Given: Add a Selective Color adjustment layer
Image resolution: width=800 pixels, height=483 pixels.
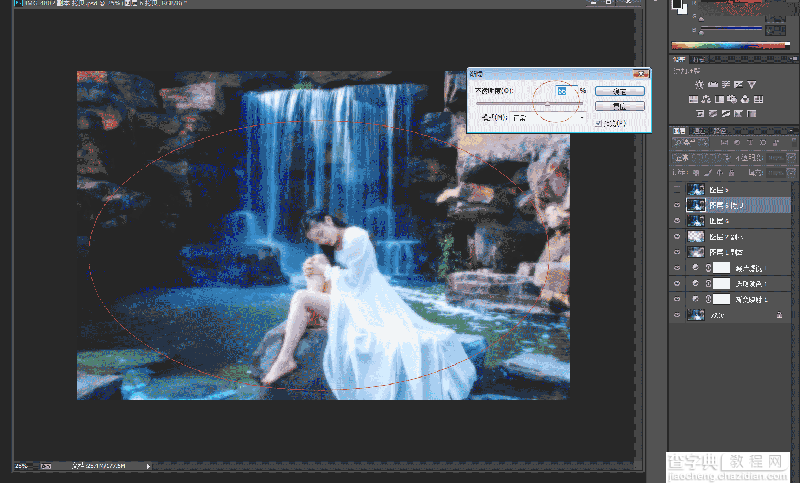Looking at the screenshot, I should 738,114.
